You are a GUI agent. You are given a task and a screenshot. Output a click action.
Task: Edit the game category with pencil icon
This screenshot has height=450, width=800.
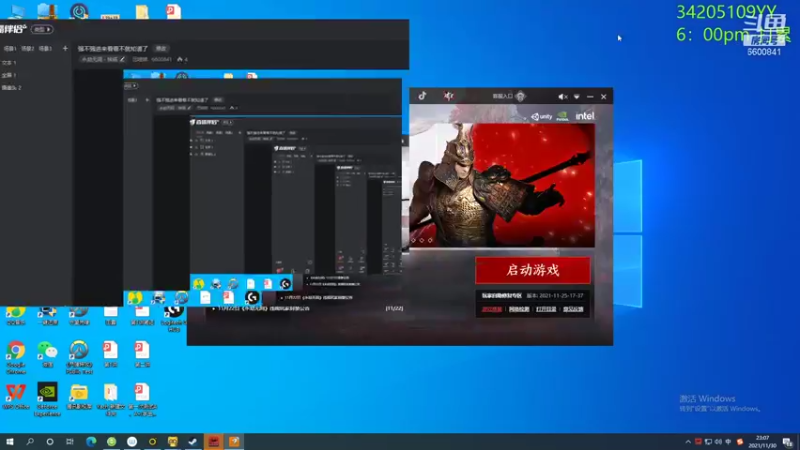(122, 60)
